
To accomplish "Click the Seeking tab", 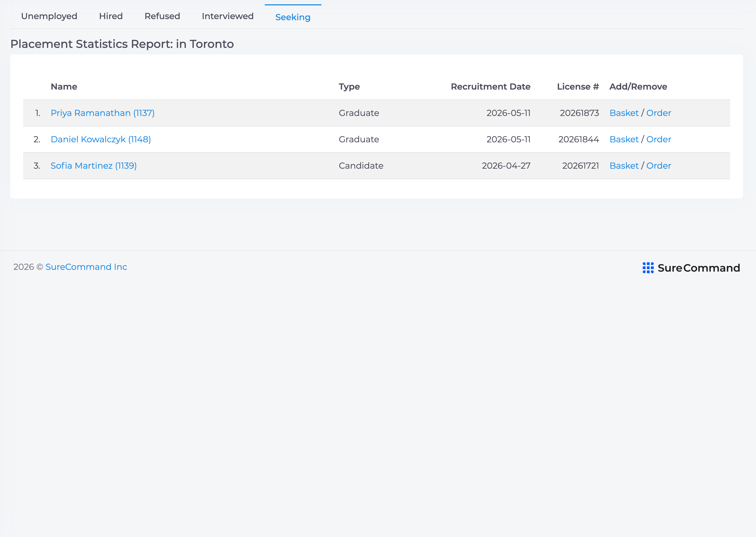I will click(x=293, y=17).
